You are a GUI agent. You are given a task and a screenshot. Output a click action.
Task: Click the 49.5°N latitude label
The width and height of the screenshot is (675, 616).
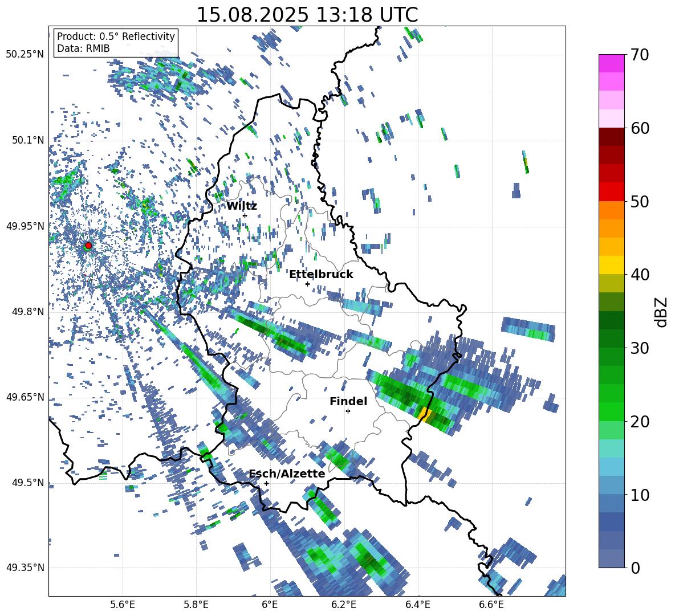point(28,483)
